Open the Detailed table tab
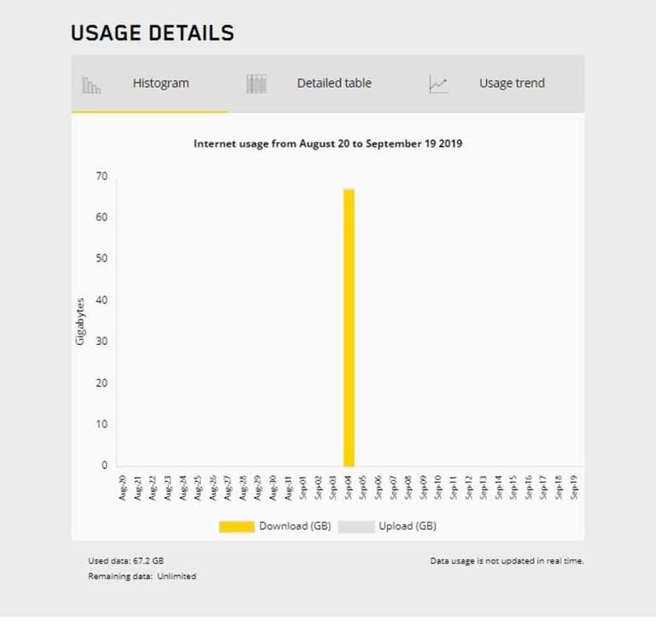The image size is (656, 644). click(x=334, y=84)
